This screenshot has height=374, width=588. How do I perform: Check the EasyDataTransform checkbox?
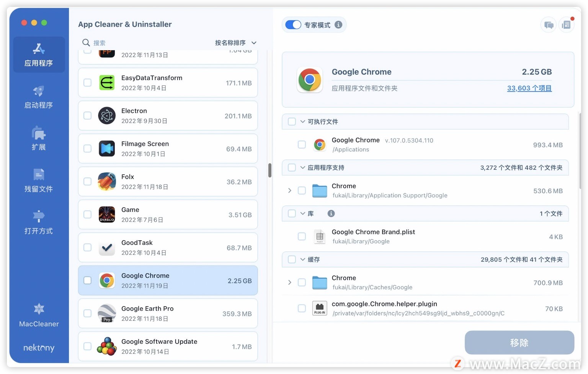point(88,83)
